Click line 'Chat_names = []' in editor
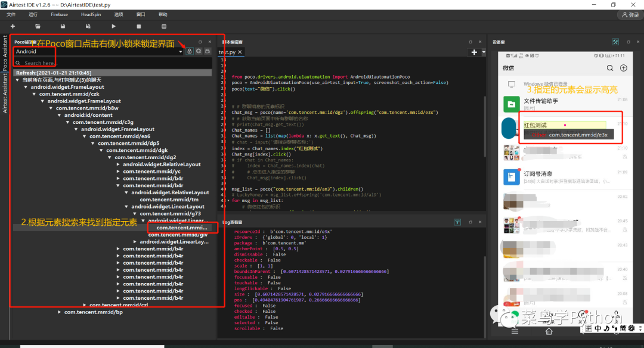 (250, 130)
